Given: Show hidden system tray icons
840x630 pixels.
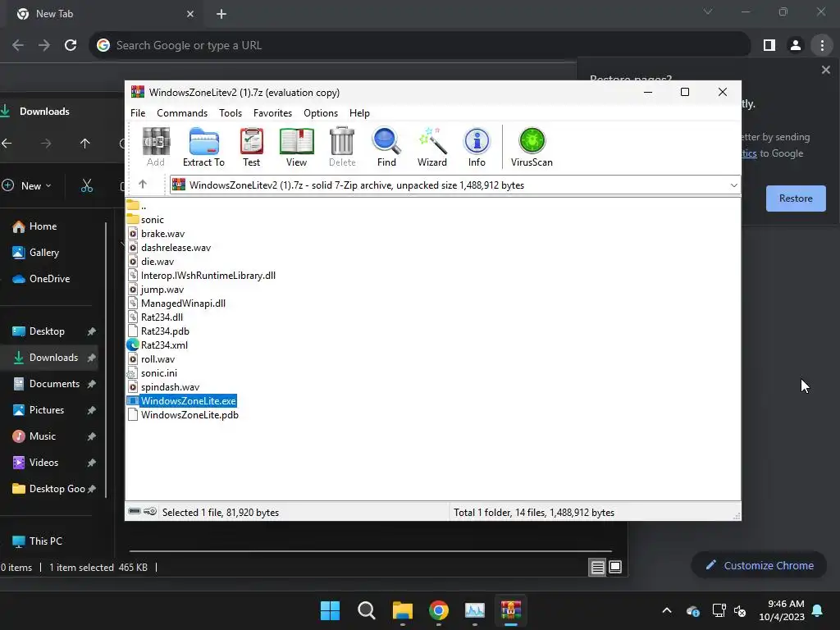Looking at the screenshot, I should tap(666, 610).
